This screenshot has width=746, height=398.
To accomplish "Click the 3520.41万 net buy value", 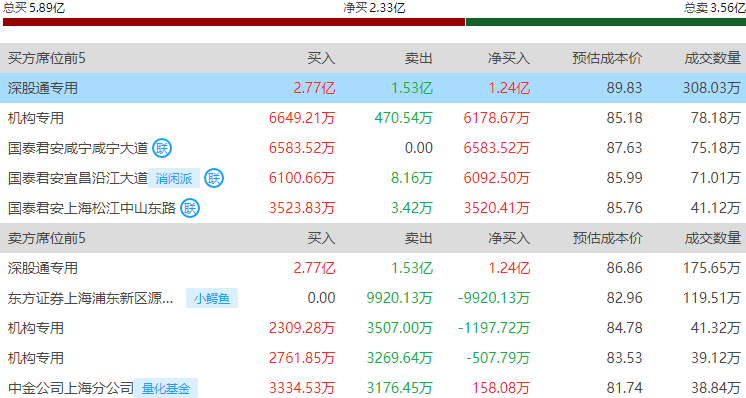I will 497,208.
